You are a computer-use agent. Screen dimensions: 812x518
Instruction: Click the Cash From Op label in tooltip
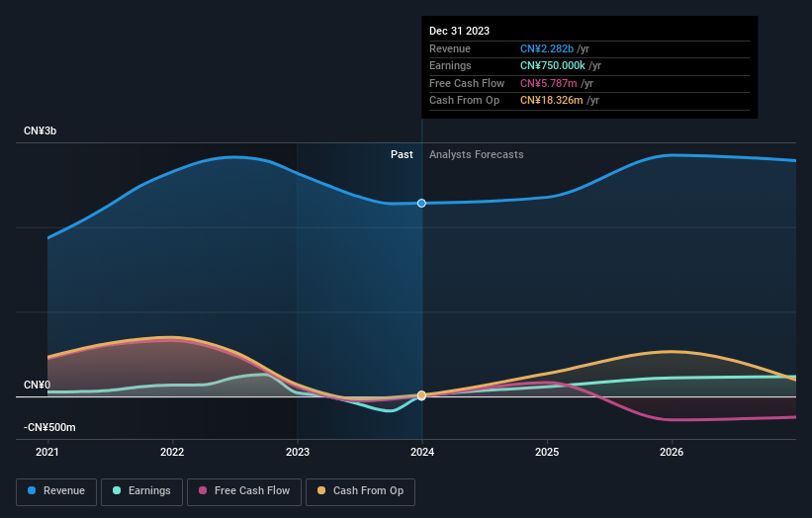pyautogui.click(x=465, y=101)
